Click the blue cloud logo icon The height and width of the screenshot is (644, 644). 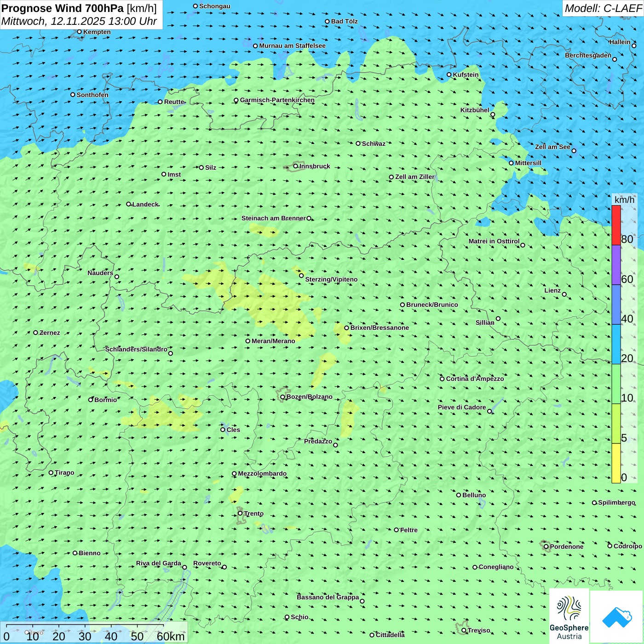coord(617,616)
